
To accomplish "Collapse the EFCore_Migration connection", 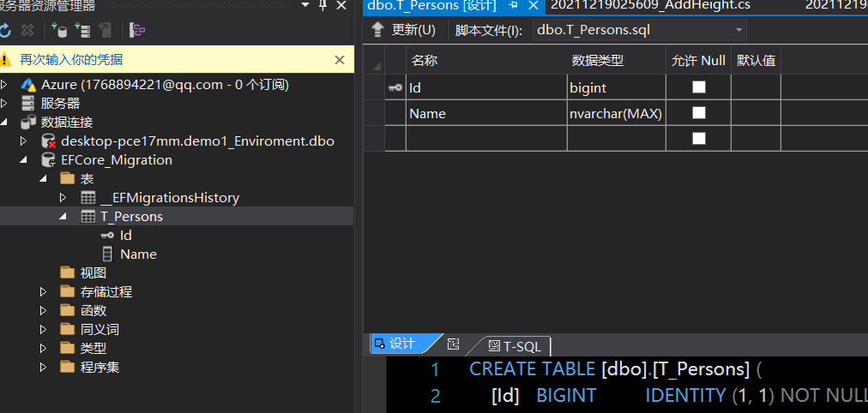I will [x=24, y=159].
